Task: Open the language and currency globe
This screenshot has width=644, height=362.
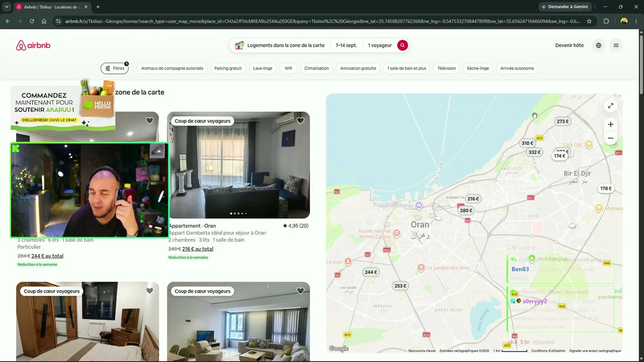Action: click(599, 45)
